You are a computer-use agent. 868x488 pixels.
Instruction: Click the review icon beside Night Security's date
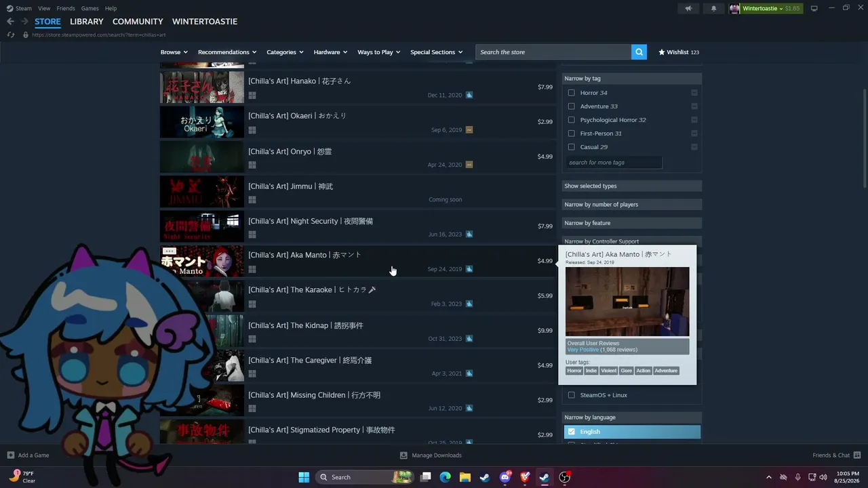[x=469, y=235]
